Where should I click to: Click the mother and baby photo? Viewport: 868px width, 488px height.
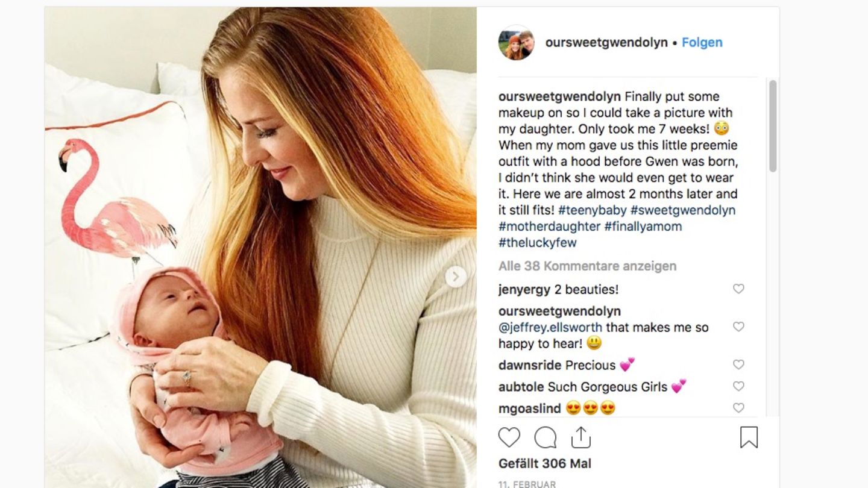pos(260,247)
